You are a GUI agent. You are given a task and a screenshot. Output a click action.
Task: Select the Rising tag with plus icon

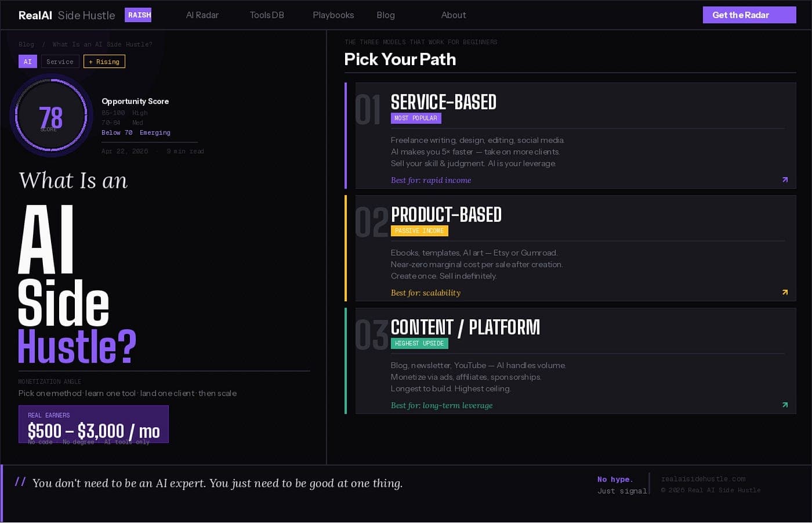pyautogui.click(x=104, y=62)
